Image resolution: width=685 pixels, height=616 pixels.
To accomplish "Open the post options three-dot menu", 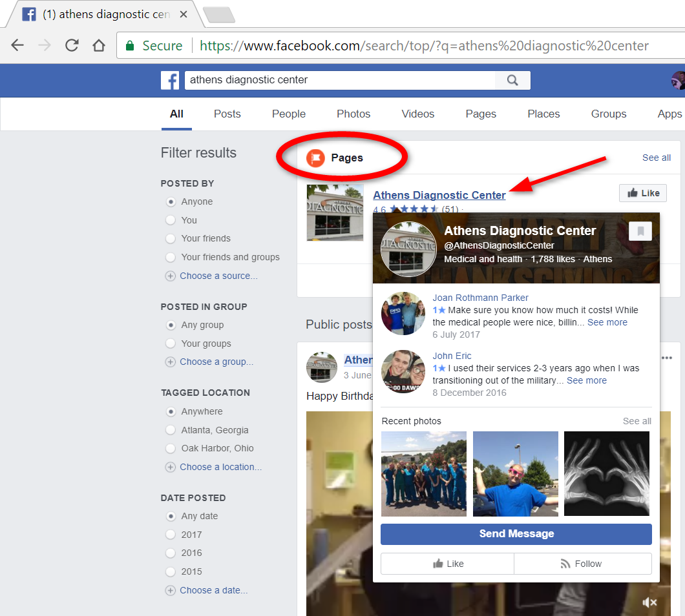I will pos(667,358).
